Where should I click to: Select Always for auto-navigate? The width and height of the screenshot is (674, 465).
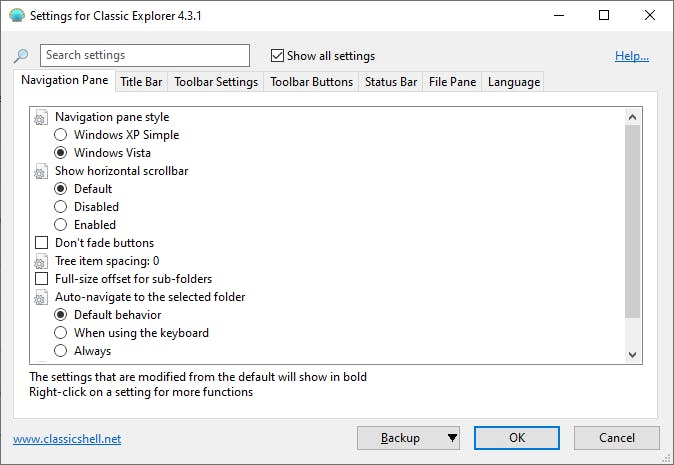click(x=61, y=351)
